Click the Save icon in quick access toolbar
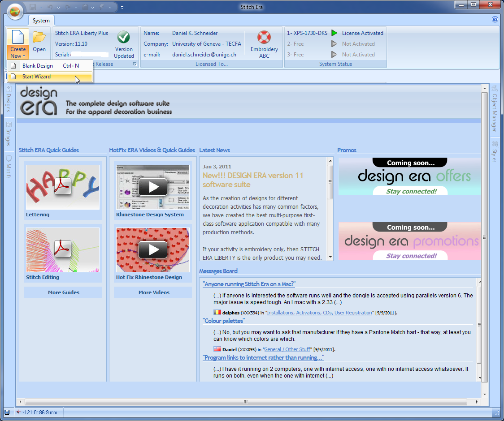Screen dimensions: 504x421 click(x=33, y=7)
